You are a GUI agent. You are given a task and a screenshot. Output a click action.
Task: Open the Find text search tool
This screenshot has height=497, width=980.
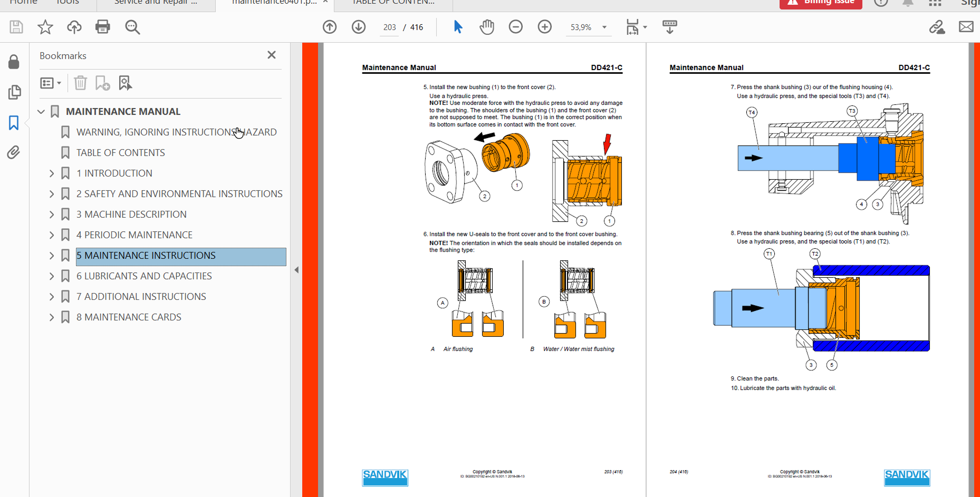[x=132, y=27]
